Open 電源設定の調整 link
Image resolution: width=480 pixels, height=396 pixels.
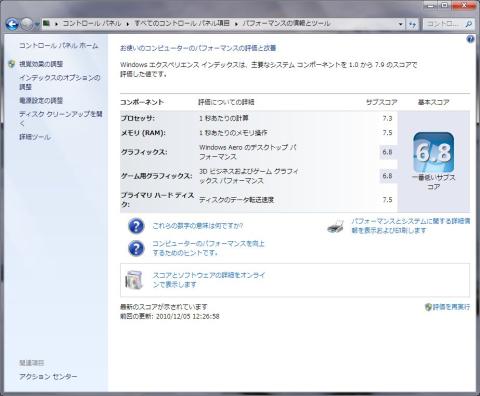41,100
